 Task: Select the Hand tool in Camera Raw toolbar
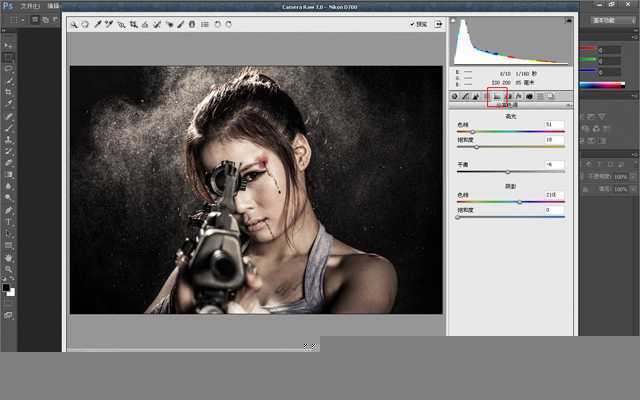(85, 24)
